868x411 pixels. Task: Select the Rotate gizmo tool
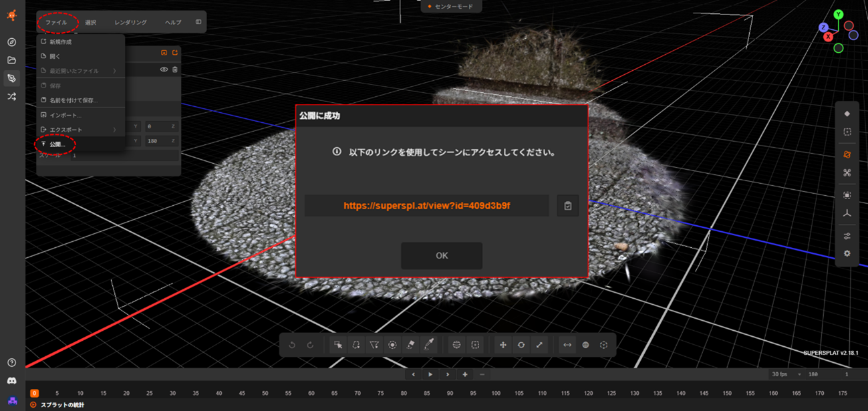(522, 345)
